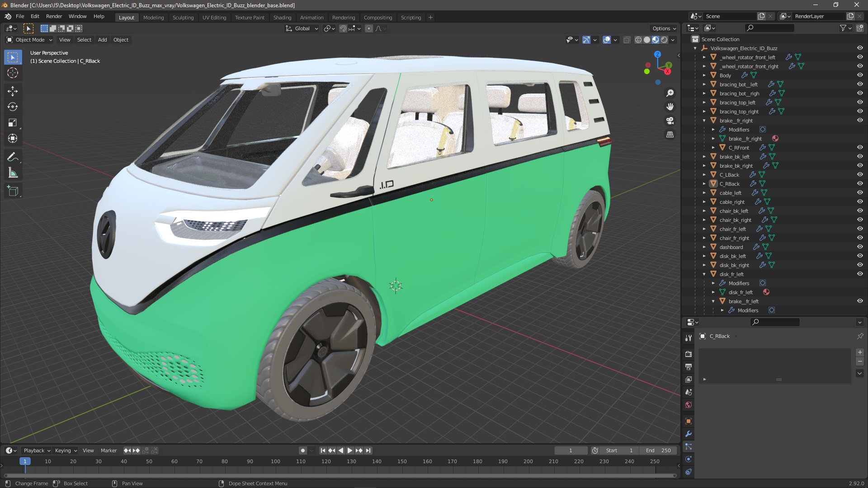Switch orthographic/perspective grid icon
Image resolution: width=868 pixels, height=488 pixels.
(x=670, y=135)
